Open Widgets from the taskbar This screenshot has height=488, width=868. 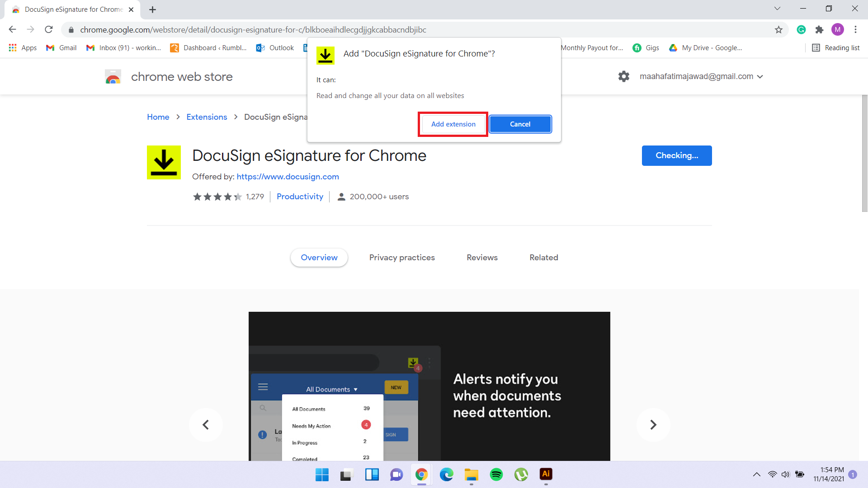tap(372, 474)
